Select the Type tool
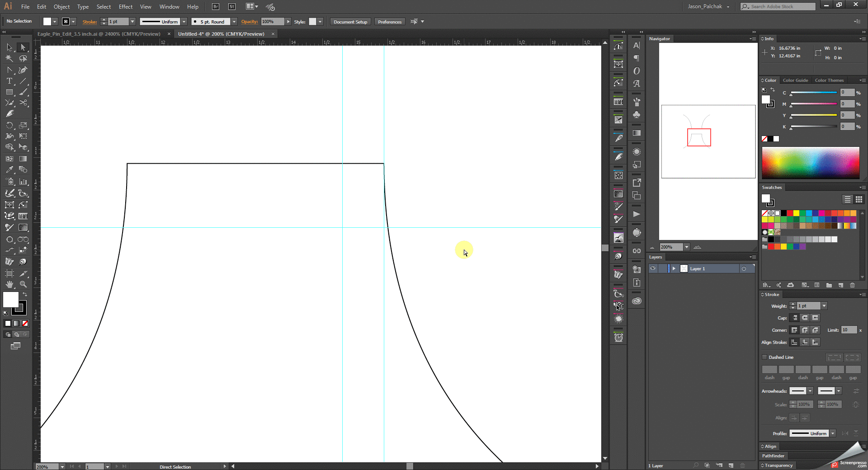The width and height of the screenshot is (868, 470). click(x=9, y=81)
